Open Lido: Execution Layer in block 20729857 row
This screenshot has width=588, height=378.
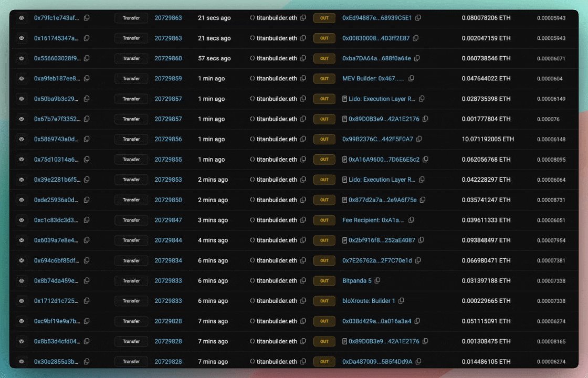click(x=382, y=99)
